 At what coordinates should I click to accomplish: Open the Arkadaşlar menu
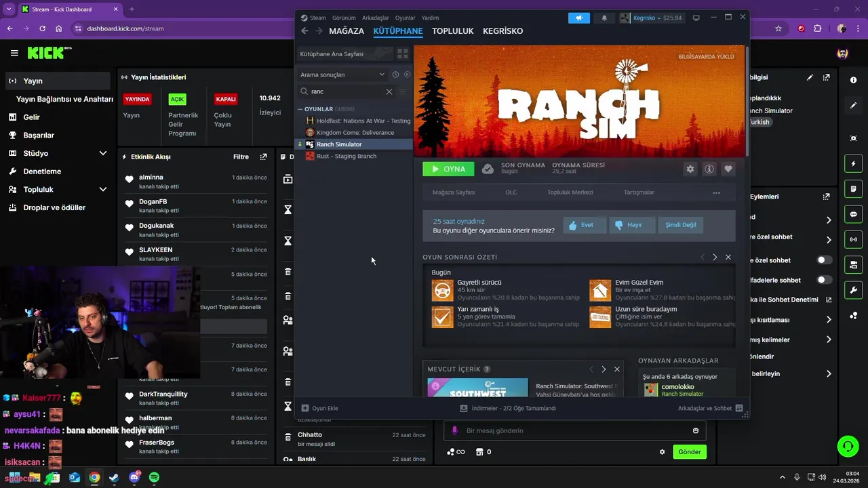376,18
